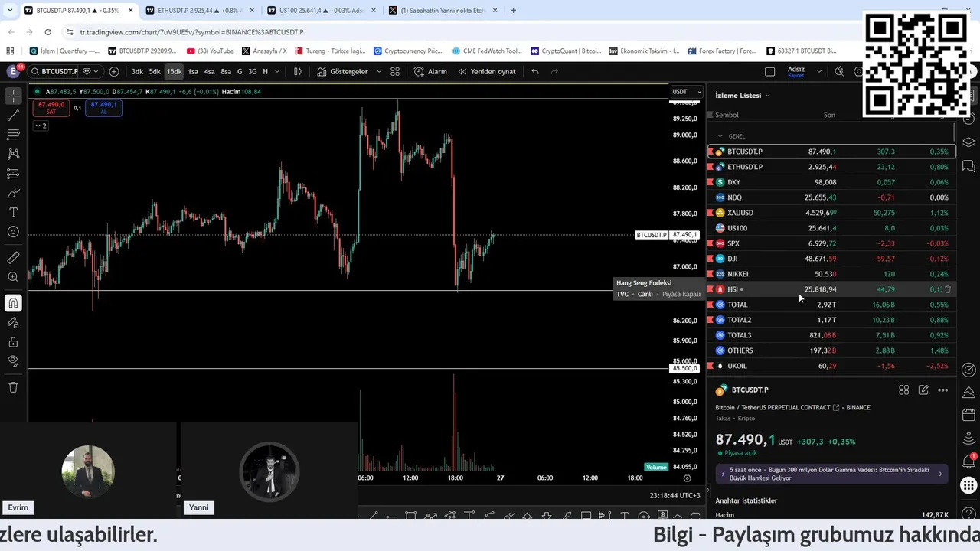Open the ruler measure tool

pos(13,258)
